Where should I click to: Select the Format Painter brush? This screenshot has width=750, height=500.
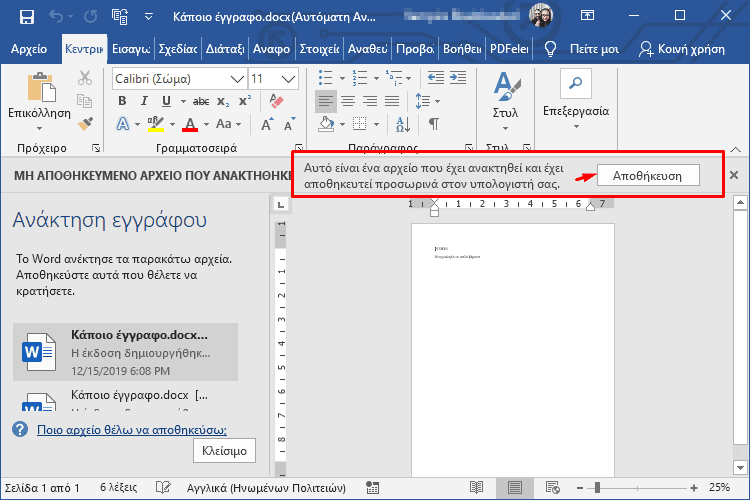point(85,124)
